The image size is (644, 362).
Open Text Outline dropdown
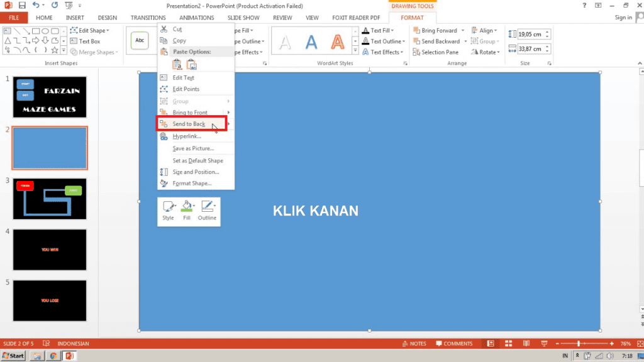click(384, 41)
